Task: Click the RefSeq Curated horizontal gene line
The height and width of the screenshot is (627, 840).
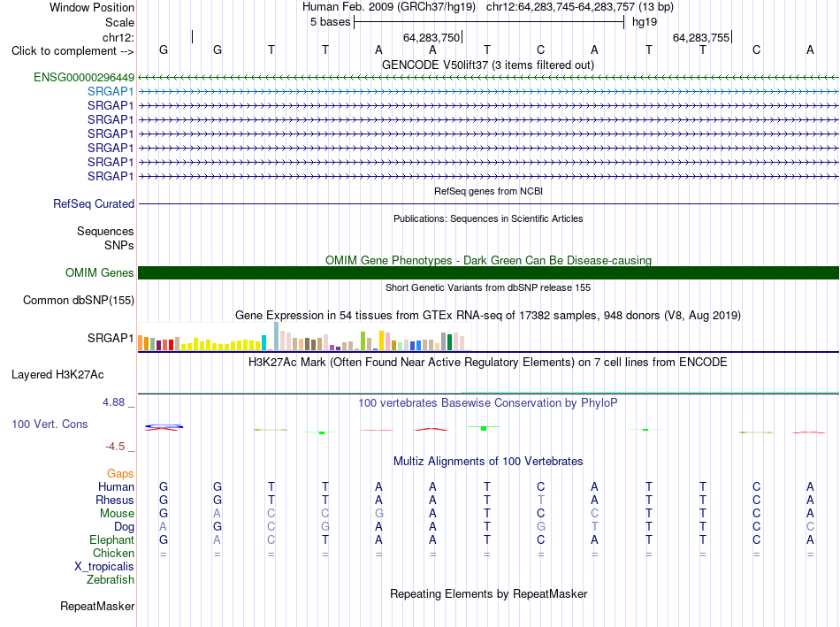Action: coord(488,204)
